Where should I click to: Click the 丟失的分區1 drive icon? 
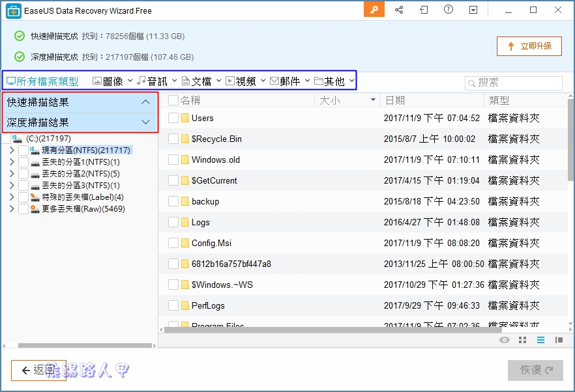[x=35, y=162]
